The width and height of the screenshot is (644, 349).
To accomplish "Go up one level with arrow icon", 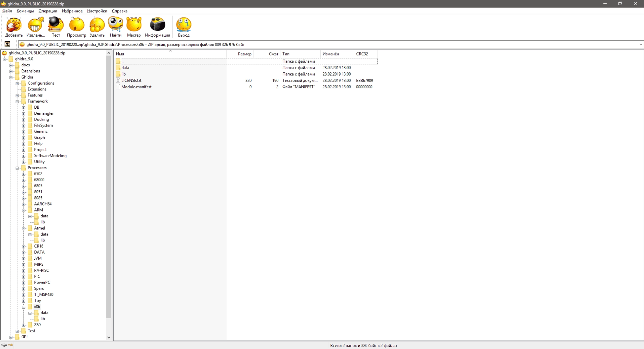I will [x=7, y=44].
